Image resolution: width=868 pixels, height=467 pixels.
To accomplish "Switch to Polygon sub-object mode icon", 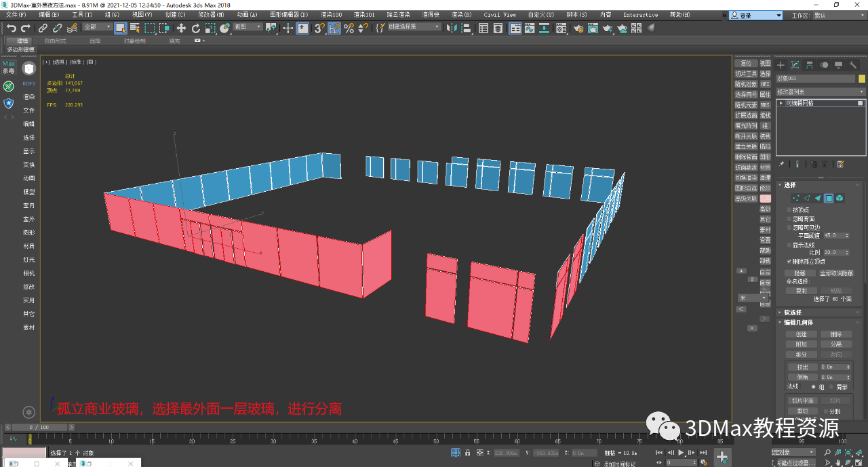I will [829, 198].
